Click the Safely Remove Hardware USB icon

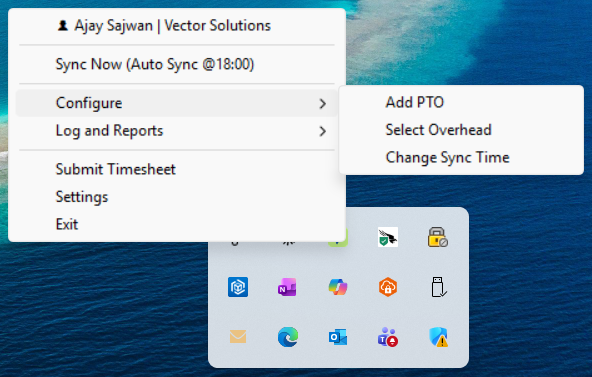tap(438, 287)
